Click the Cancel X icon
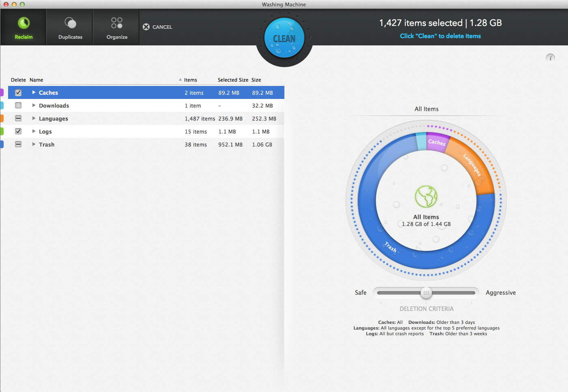Viewport: 568px width, 392px height. 146,27
